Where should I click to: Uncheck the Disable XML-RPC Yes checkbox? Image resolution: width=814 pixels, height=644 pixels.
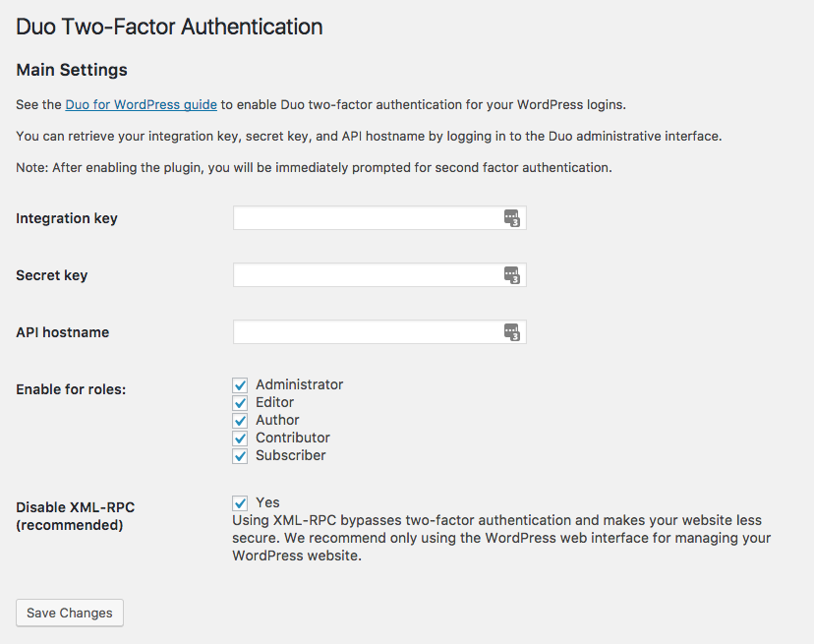coord(240,503)
